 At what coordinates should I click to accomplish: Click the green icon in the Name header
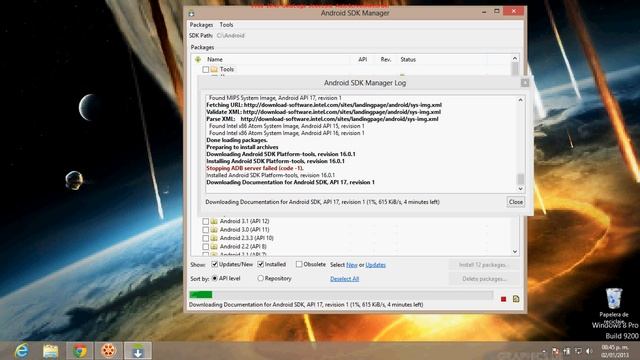click(198, 60)
